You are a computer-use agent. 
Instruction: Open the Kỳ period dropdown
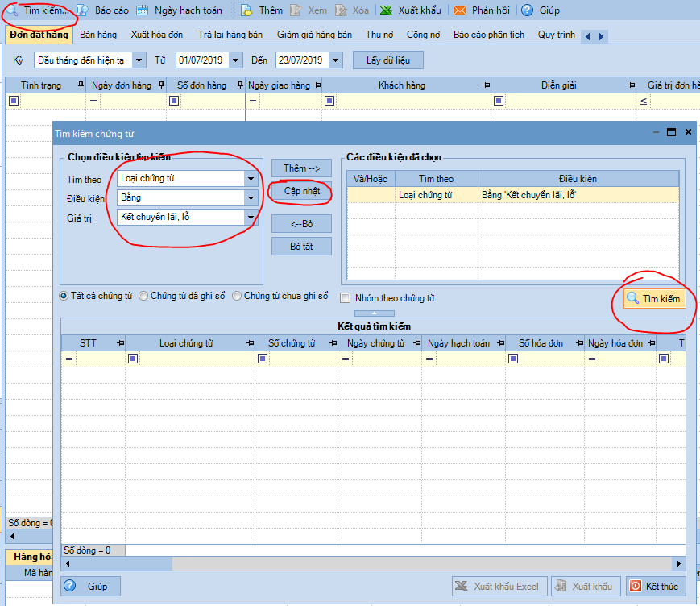click(139, 60)
